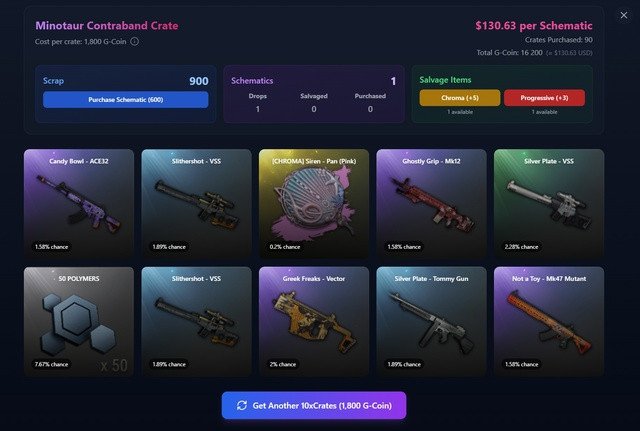Image resolution: width=640 pixels, height=431 pixels.
Task: Select the Greek Freaks - Vector card
Action: coord(314,321)
